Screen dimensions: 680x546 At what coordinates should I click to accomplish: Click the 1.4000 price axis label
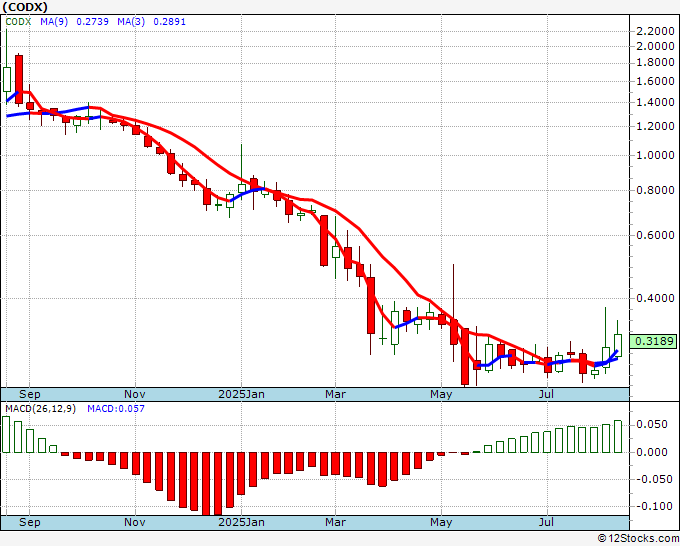(655, 102)
